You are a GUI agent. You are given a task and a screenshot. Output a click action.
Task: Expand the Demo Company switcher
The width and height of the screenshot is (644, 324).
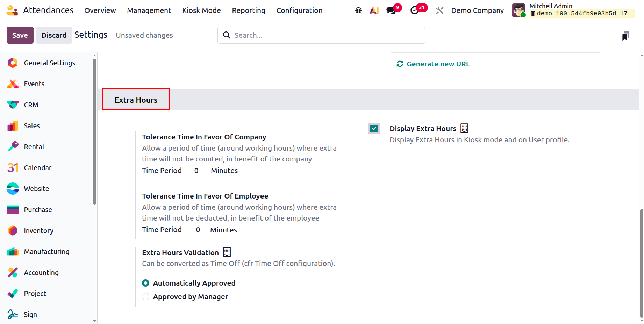coord(477,10)
